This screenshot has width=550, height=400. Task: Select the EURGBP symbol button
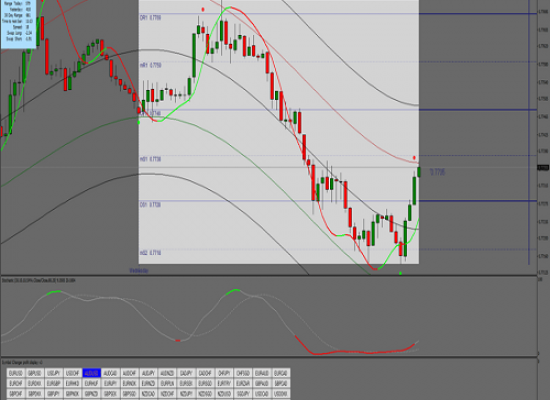click(x=54, y=384)
